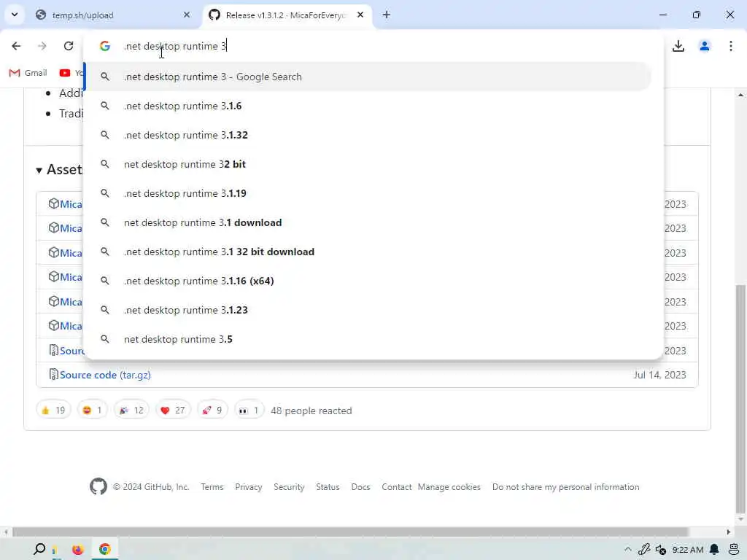This screenshot has height=560, width=747.
Task: Click the GitHub logo in the footer
Action: click(98, 486)
